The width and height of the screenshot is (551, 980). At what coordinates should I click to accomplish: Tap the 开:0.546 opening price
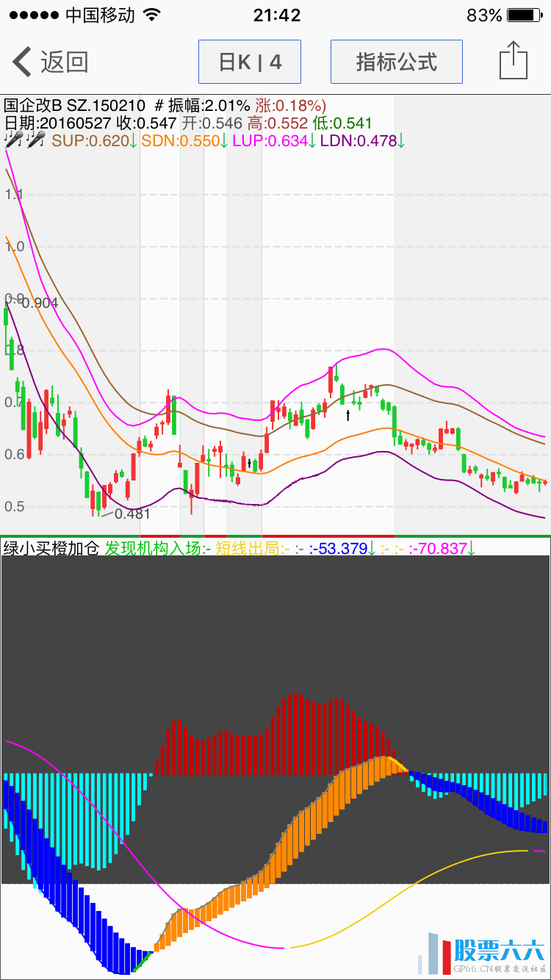(x=212, y=123)
